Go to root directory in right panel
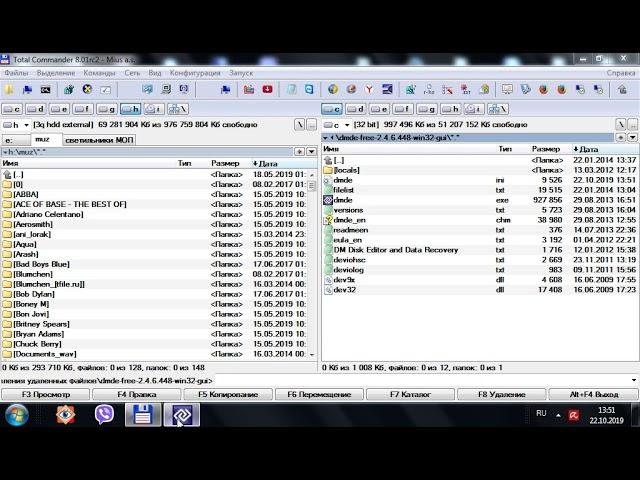The width and height of the screenshot is (640, 480). (620, 125)
